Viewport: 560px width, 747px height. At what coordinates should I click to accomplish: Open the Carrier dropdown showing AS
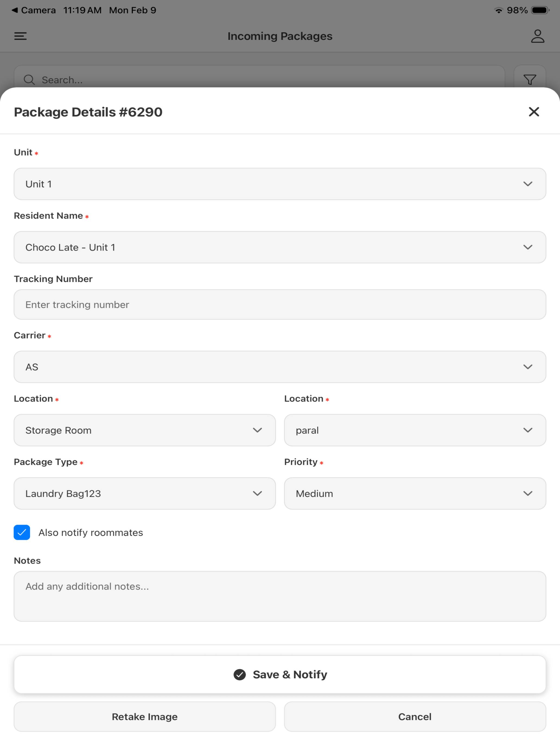(280, 367)
